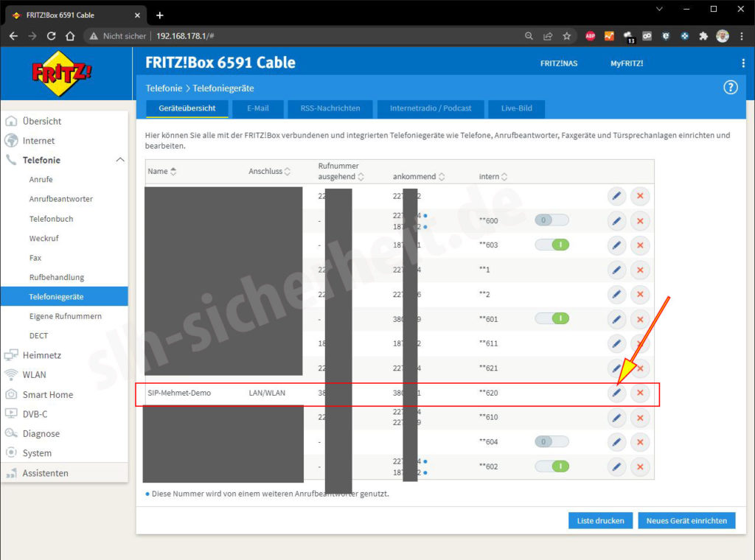This screenshot has width=755, height=560.
Task: Switch to Internetradio / Podcast tab
Action: pyautogui.click(x=431, y=109)
